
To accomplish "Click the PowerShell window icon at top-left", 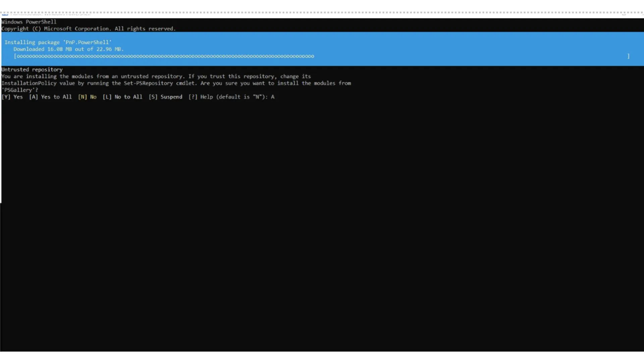I will (5, 14).
